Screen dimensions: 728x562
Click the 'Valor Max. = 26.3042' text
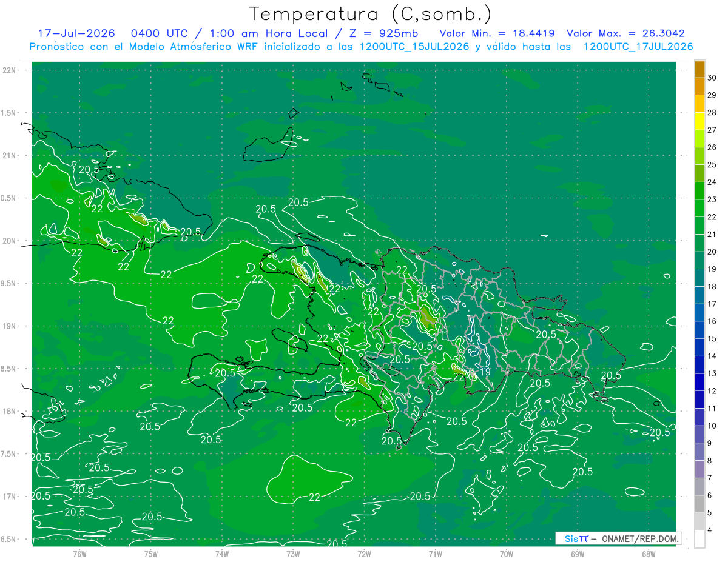[x=625, y=33]
